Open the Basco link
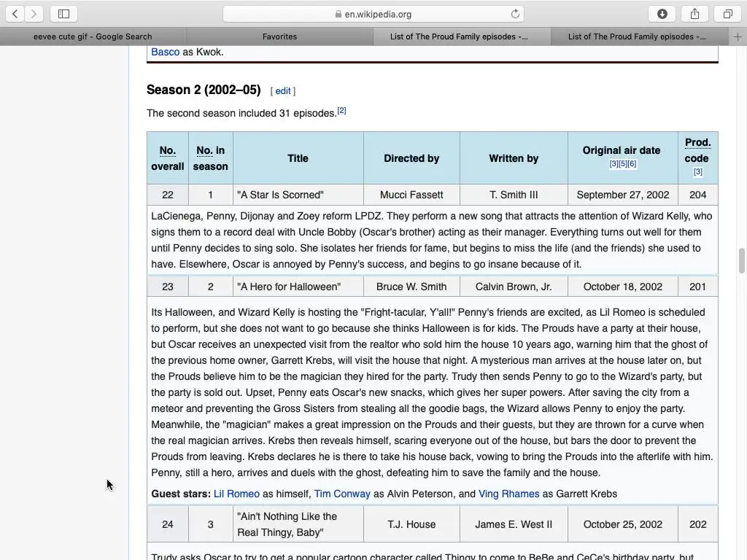This screenshot has width=747, height=560. pos(166,52)
